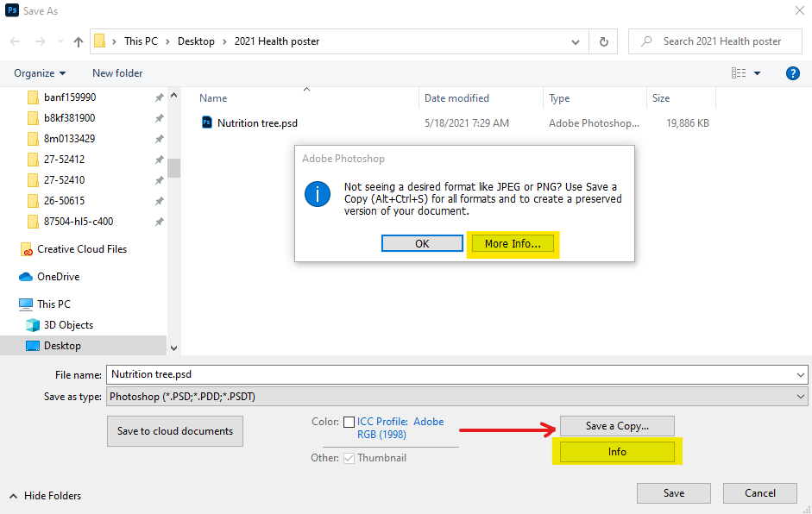Collapse the pane with Hide Folders
812x514 pixels.
click(46, 495)
